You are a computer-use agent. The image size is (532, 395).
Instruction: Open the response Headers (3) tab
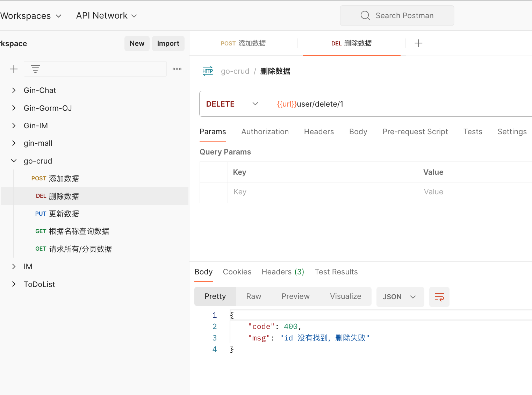(283, 272)
